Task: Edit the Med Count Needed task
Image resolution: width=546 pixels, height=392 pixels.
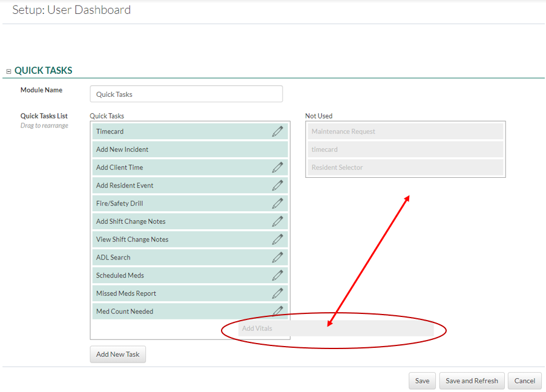Action: [x=277, y=311]
